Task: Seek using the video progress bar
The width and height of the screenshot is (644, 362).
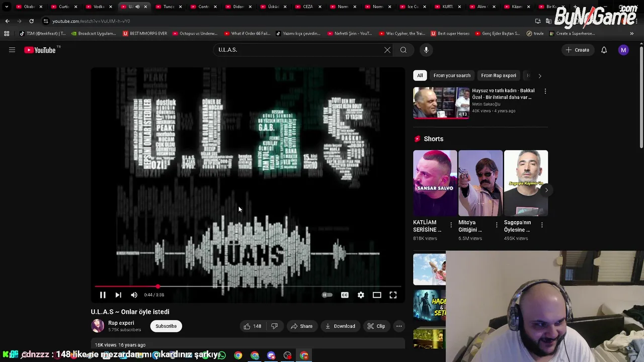Action: (248, 287)
